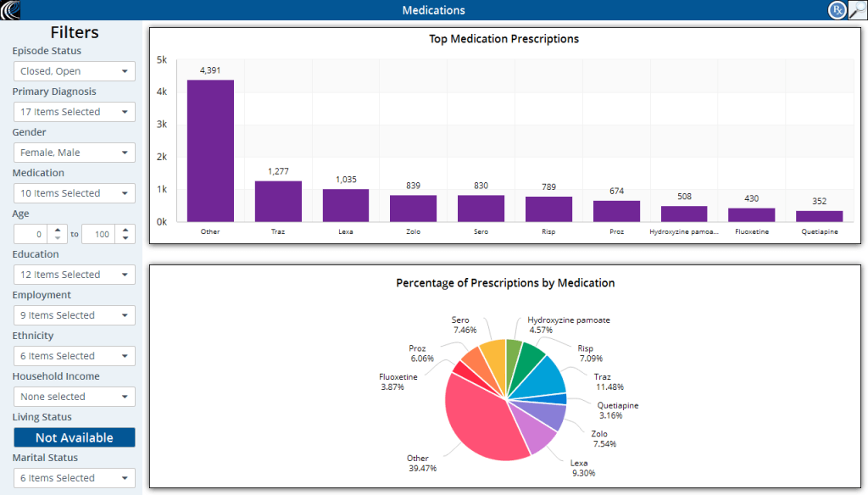This screenshot has width=868, height=495.
Task: Expand the Household Income dropdown showing none selected
Action: pyautogui.click(x=74, y=397)
